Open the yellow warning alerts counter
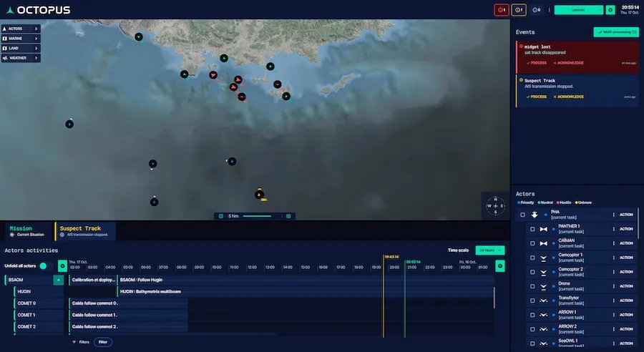The image size is (644, 352). (x=519, y=10)
